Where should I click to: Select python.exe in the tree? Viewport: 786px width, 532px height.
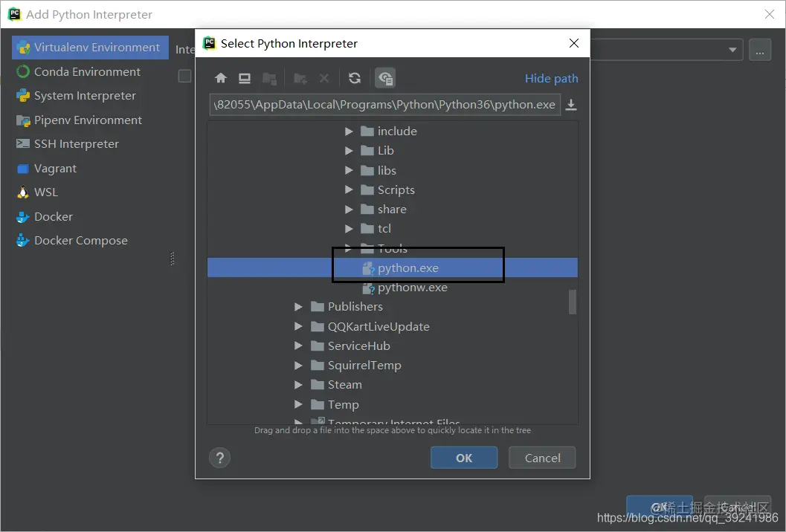pos(393,268)
